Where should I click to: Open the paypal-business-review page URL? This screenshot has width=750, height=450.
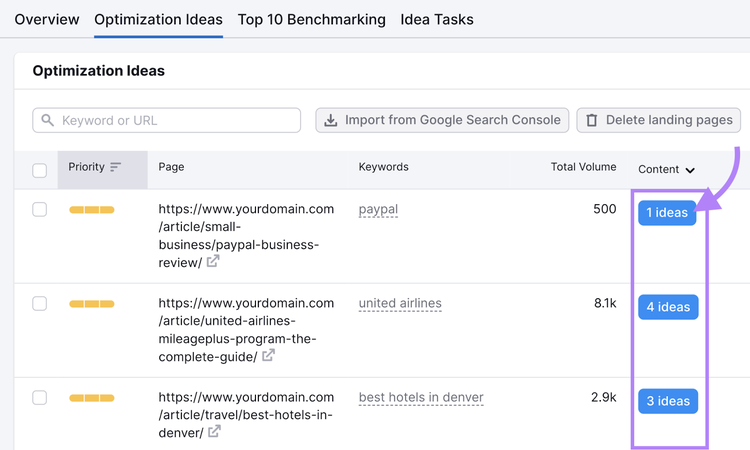246,236
